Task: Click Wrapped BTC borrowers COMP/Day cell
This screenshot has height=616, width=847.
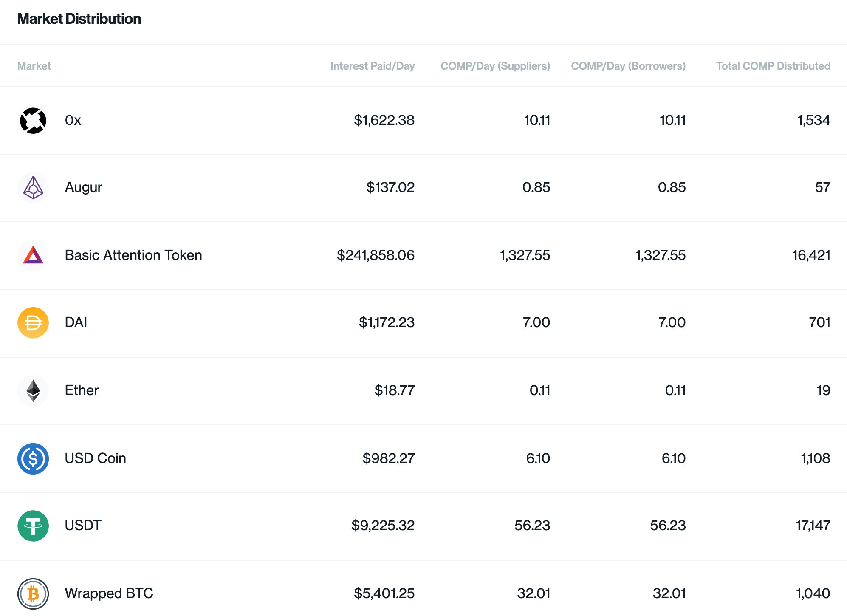Action: point(669,593)
